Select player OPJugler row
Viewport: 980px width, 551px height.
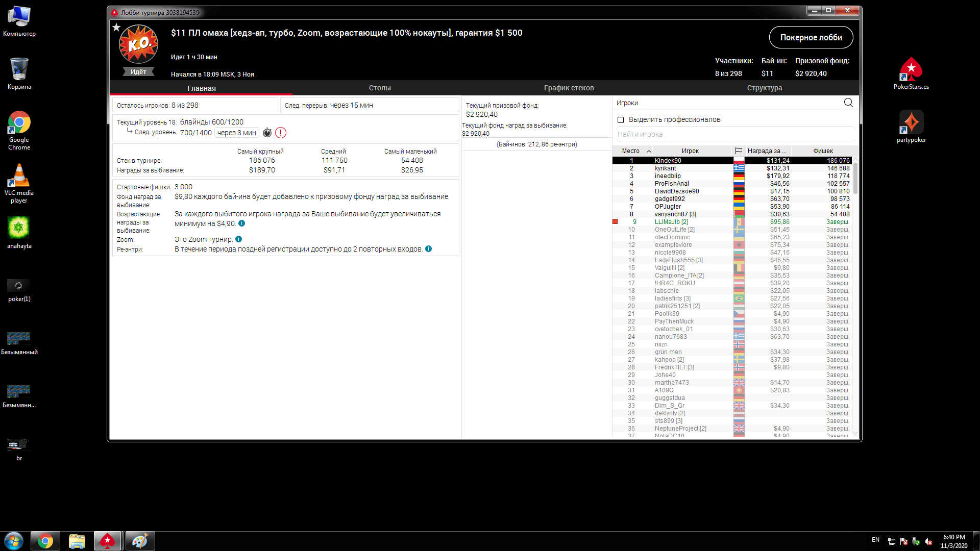(x=732, y=207)
